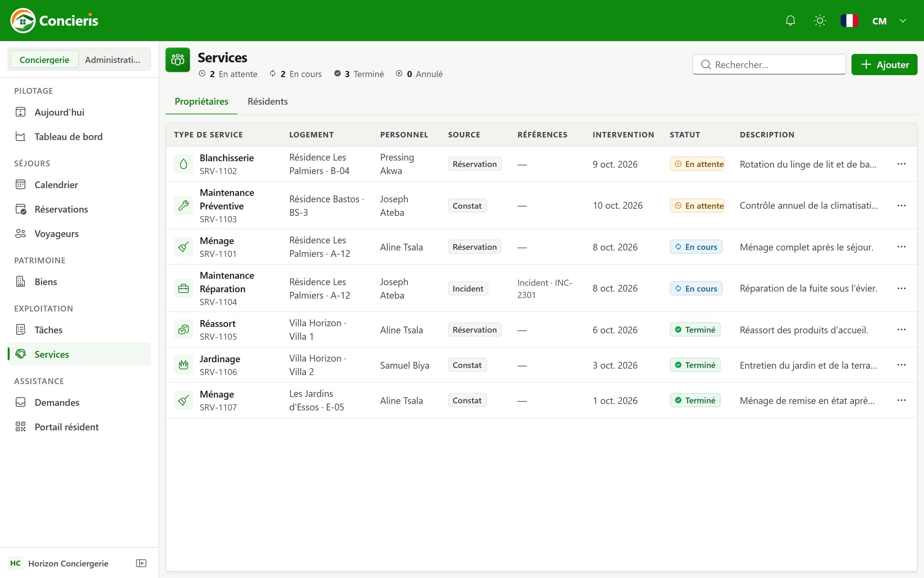The height and width of the screenshot is (578, 924).
Task: Click the INTERVENTION column header
Action: pyautogui.click(x=623, y=135)
